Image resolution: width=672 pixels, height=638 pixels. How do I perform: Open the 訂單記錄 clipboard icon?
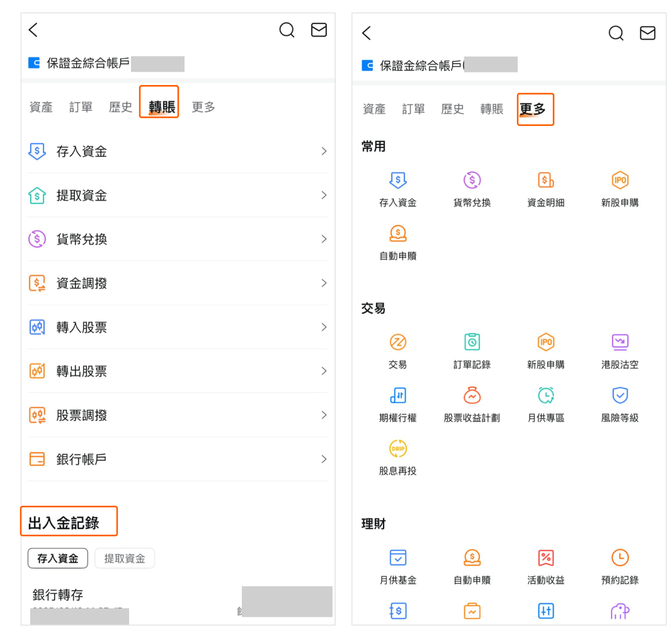[x=472, y=342]
